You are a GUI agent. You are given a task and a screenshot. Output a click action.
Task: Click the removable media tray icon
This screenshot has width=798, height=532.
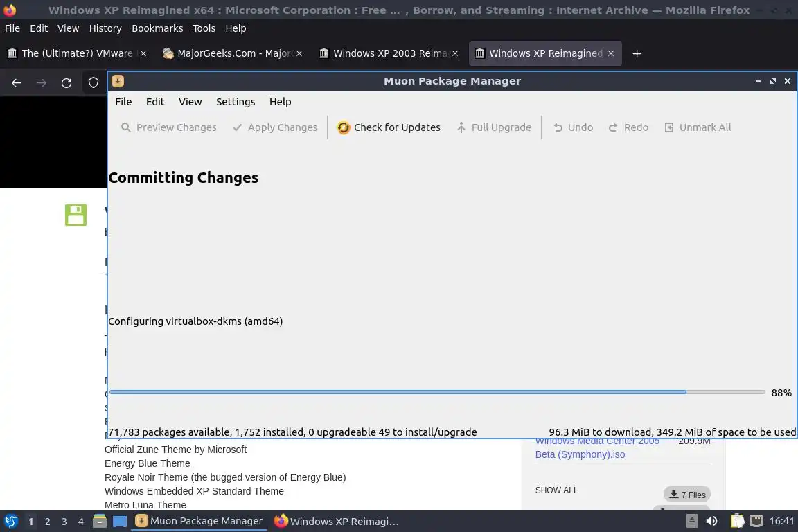tap(691, 521)
